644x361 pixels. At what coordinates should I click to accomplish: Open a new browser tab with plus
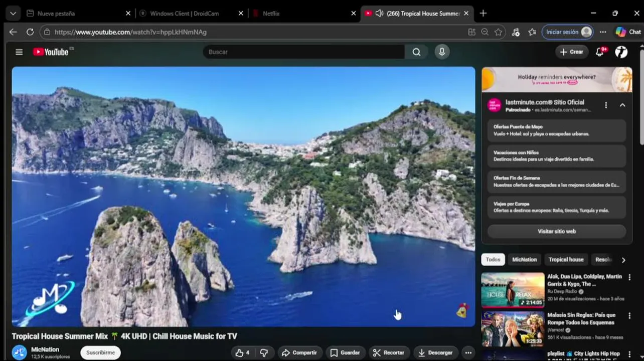pyautogui.click(x=483, y=14)
